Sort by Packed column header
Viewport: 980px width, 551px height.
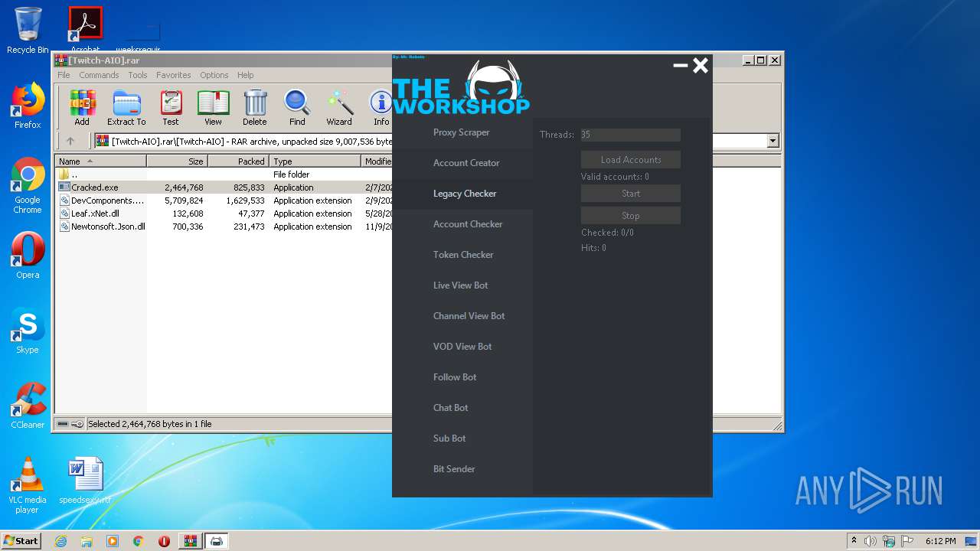pyautogui.click(x=238, y=161)
